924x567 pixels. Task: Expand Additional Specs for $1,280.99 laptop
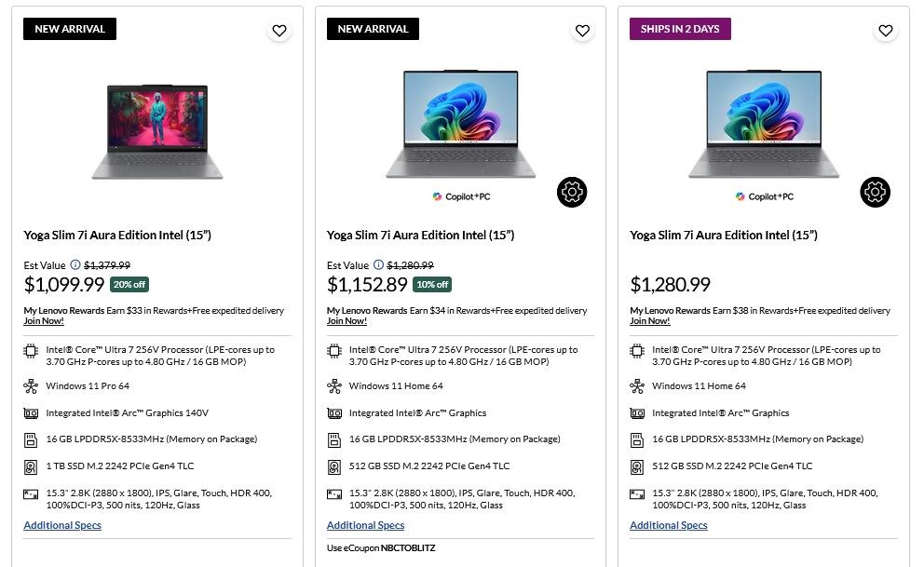(x=669, y=525)
